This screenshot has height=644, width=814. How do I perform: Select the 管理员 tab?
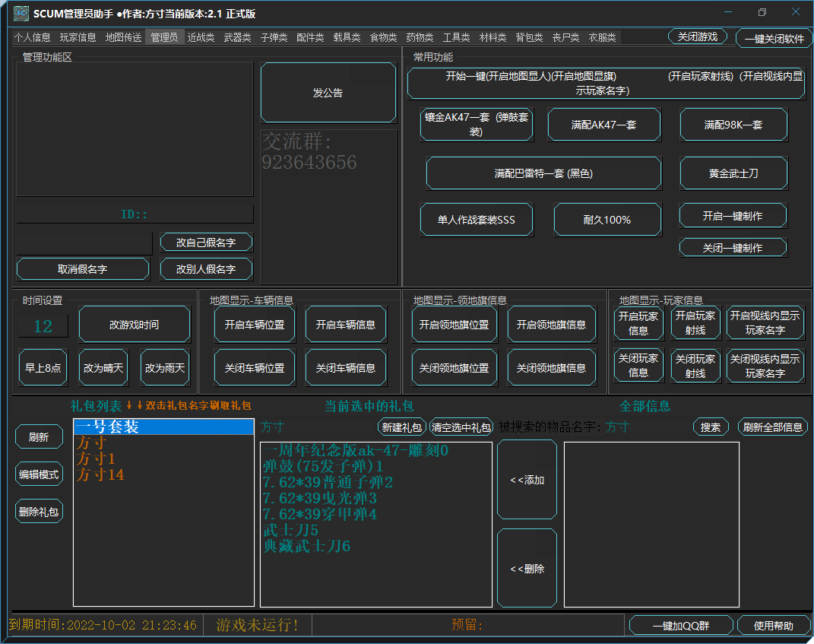164,37
